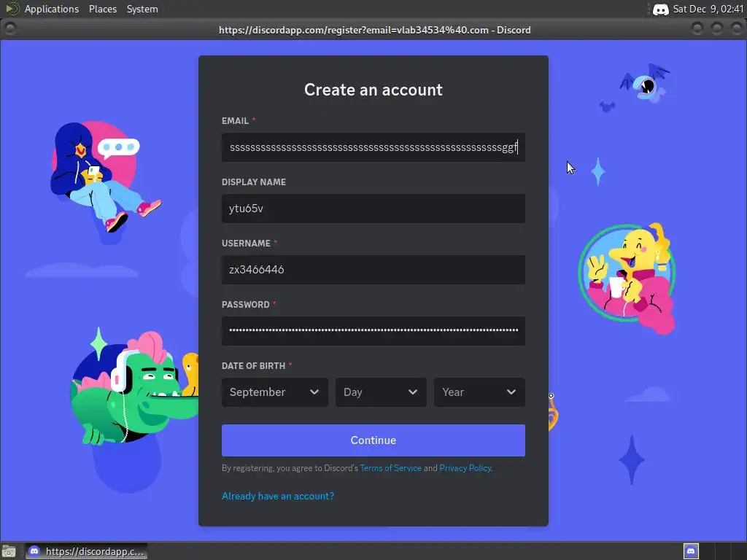This screenshot has height=560, width=747.
Task: Open the Day dropdown
Action: (381, 392)
